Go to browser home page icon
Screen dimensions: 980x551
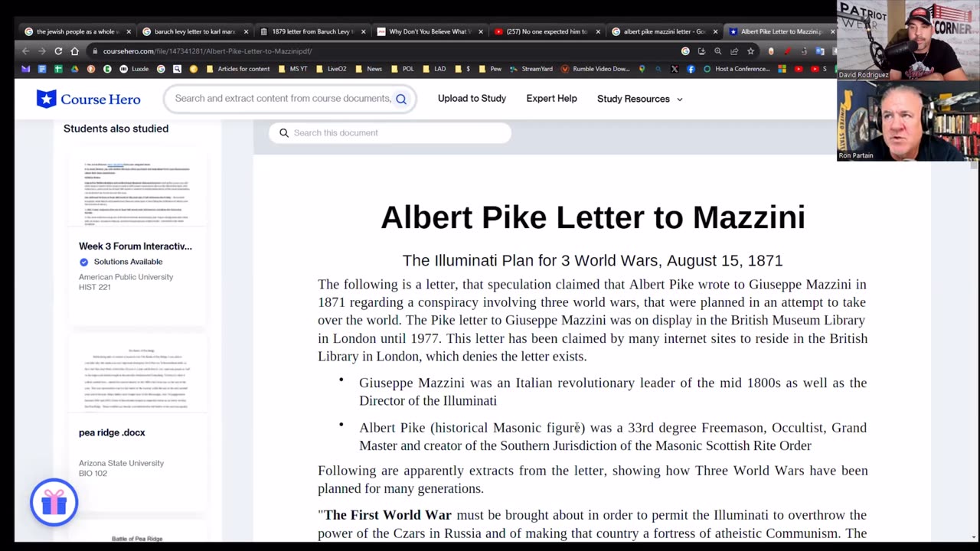coord(75,51)
